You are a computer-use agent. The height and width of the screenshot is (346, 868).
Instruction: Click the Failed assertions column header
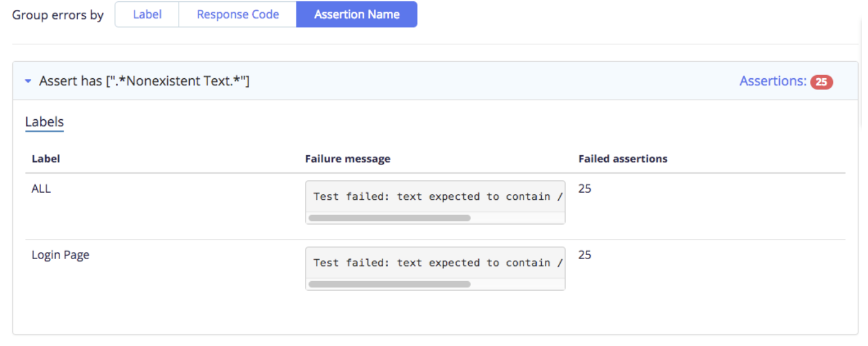pos(623,159)
